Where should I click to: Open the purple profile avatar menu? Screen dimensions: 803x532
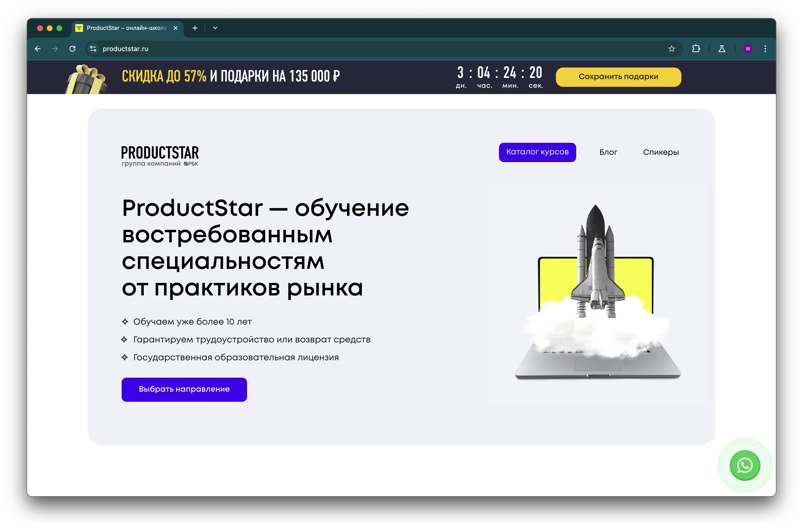pos(748,48)
